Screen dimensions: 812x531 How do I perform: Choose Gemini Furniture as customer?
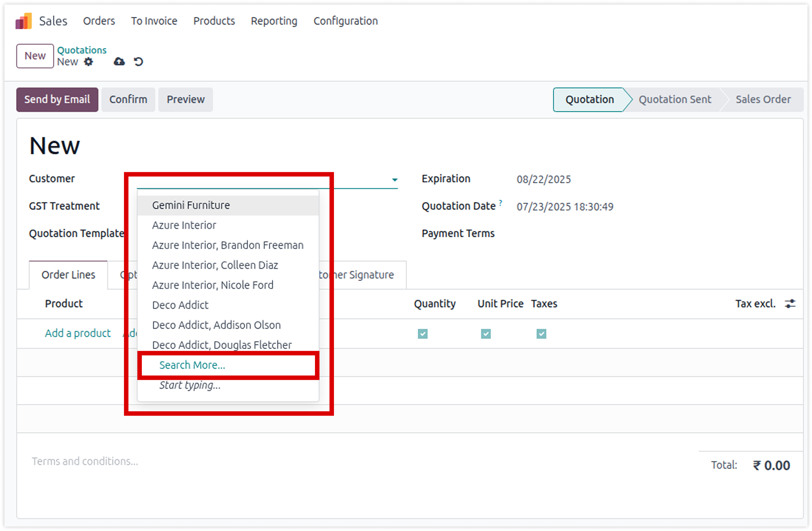(x=228, y=205)
